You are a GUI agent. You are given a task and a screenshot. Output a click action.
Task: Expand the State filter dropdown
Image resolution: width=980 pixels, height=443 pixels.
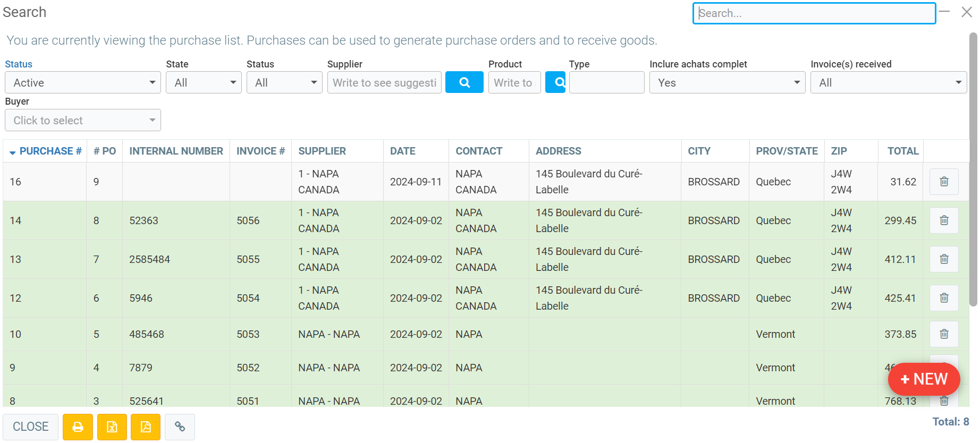tap(204, 83)
